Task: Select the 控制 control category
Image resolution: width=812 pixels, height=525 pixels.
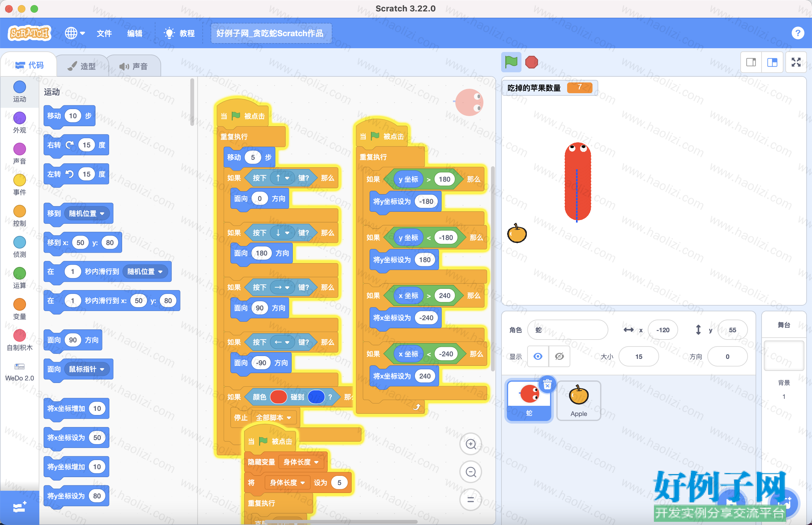Action: tap(19, 216)
